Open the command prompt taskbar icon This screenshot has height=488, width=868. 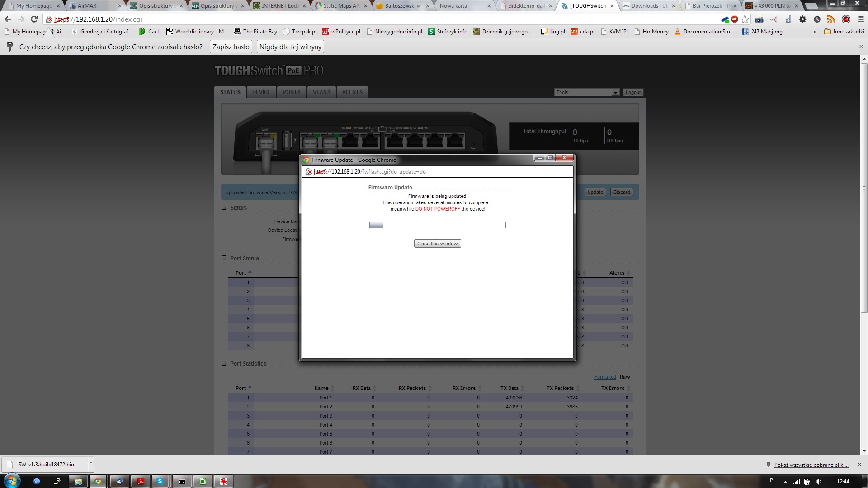(x=182, y=482)
